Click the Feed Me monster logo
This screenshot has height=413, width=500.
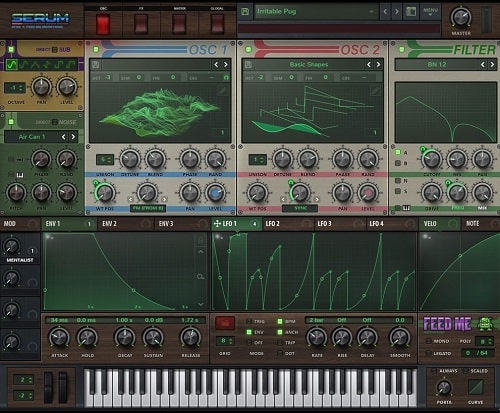(x=485, y=323)
